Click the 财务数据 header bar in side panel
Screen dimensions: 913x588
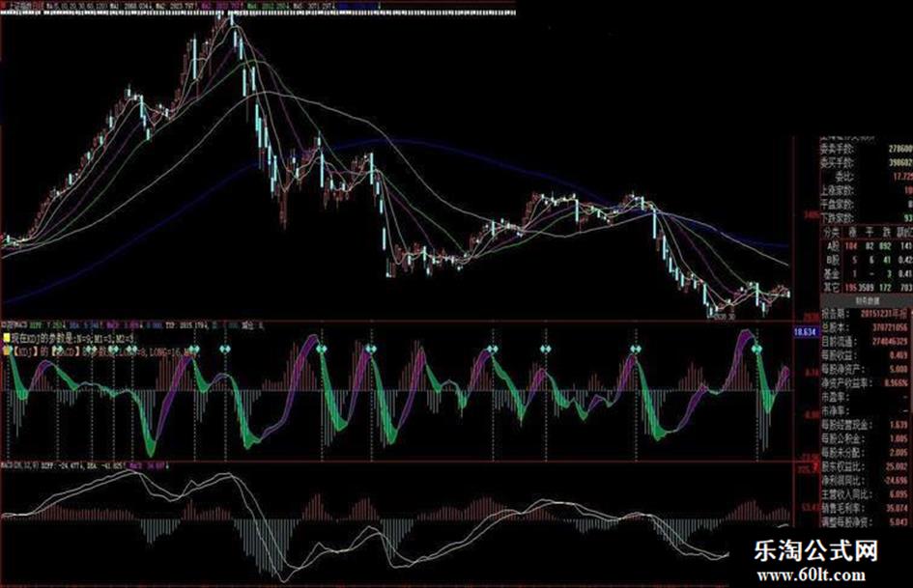tap(867, 301)
